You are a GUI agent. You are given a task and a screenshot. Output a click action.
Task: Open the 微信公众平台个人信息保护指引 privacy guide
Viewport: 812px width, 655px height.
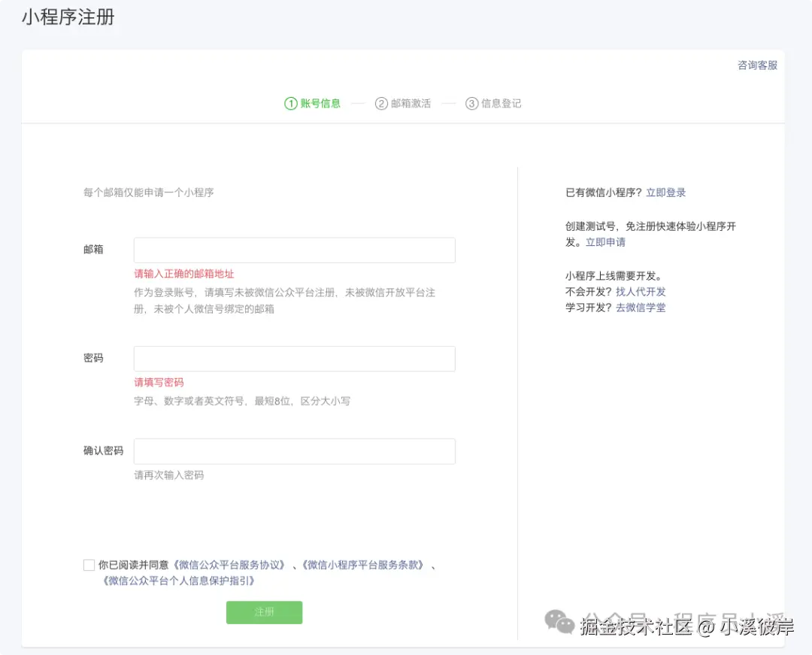point(178,581)
